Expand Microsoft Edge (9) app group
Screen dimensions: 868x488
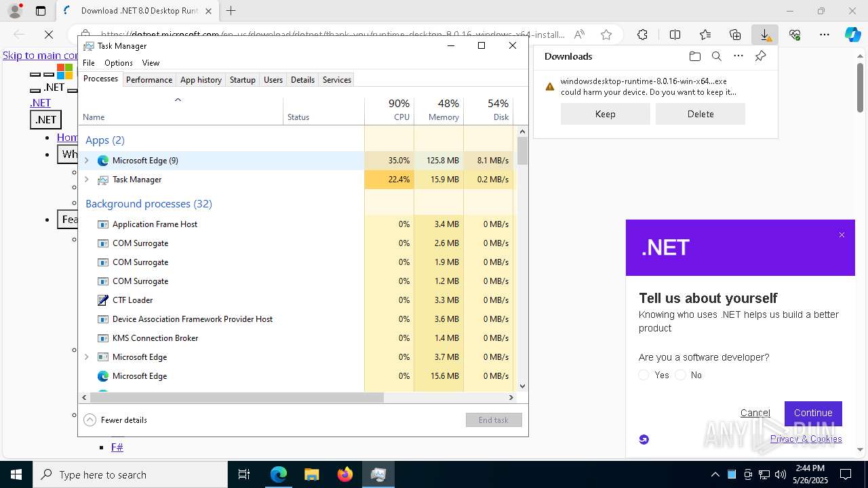tap(86, 161)
